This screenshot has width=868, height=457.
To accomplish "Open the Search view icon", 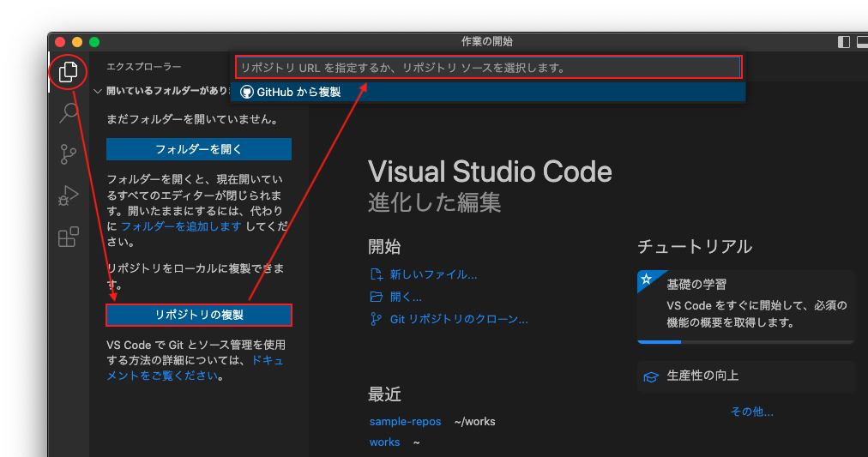I will (68, 113).
